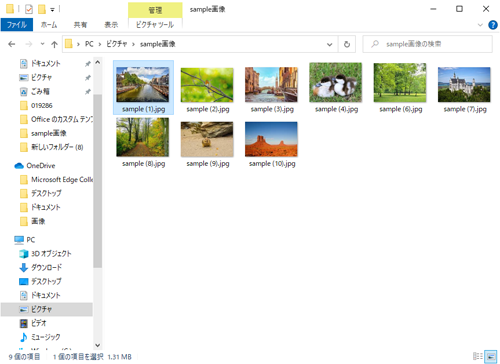Click navigation pane scroll down arrow

click(x=98, y=345)
